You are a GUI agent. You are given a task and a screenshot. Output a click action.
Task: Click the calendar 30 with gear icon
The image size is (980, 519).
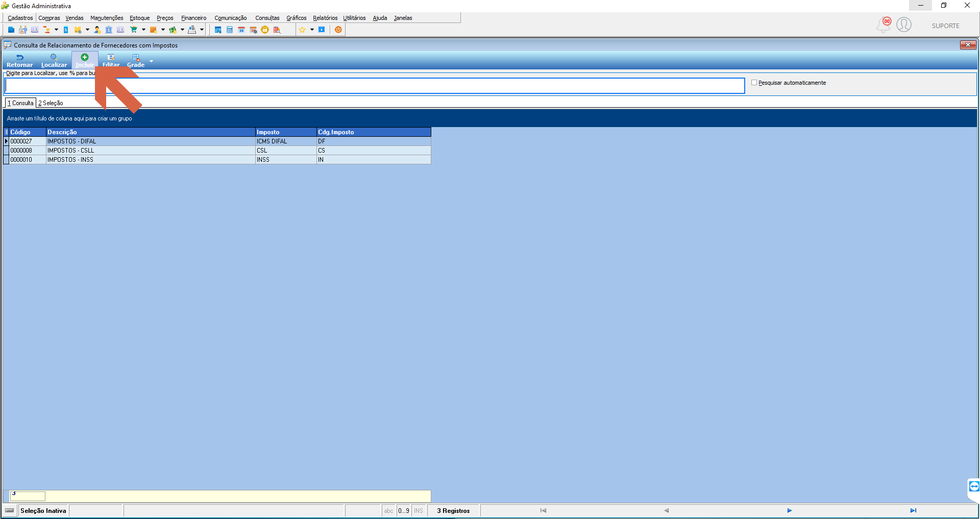[253, 30]
